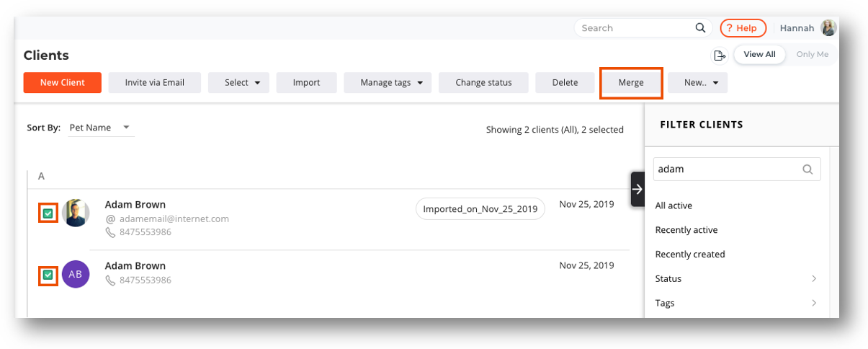868x349 pixels.
Task: Select Recently created filter
Action: [690, 255]
